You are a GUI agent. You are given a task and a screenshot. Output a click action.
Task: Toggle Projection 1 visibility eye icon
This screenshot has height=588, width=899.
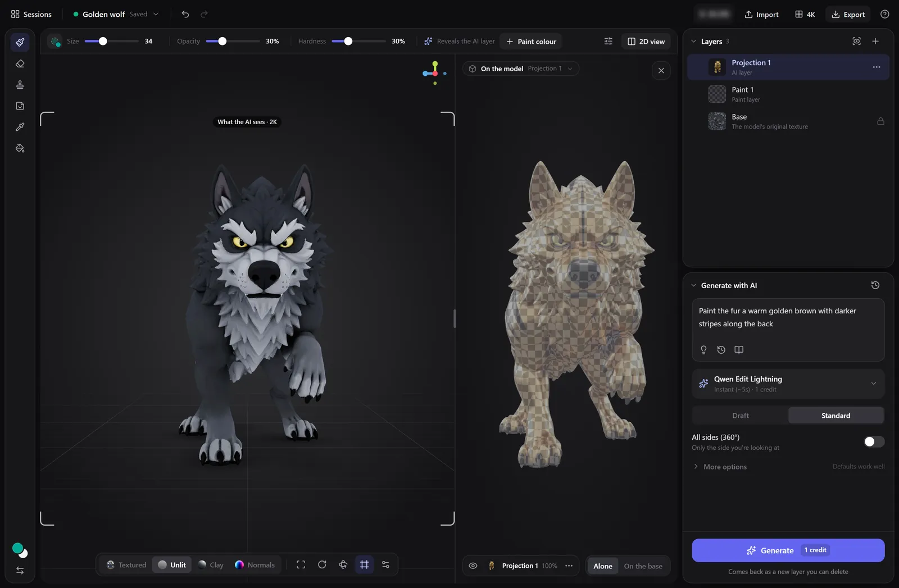pos(473,566)
